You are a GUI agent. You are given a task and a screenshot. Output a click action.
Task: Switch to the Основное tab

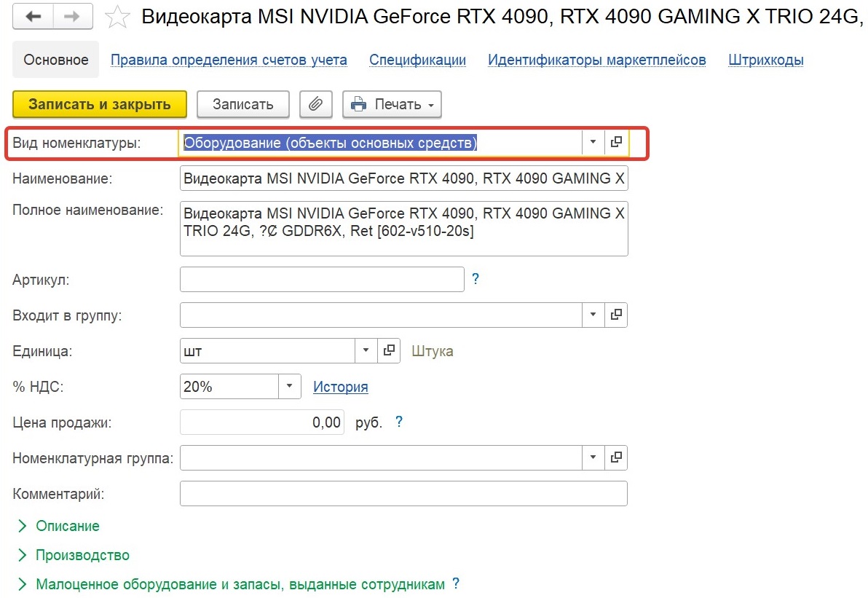[56, 60]
